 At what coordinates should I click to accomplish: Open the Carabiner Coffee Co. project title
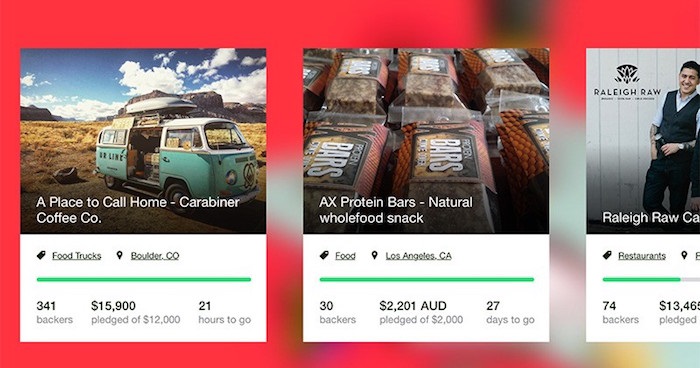[x=138, y=210]
